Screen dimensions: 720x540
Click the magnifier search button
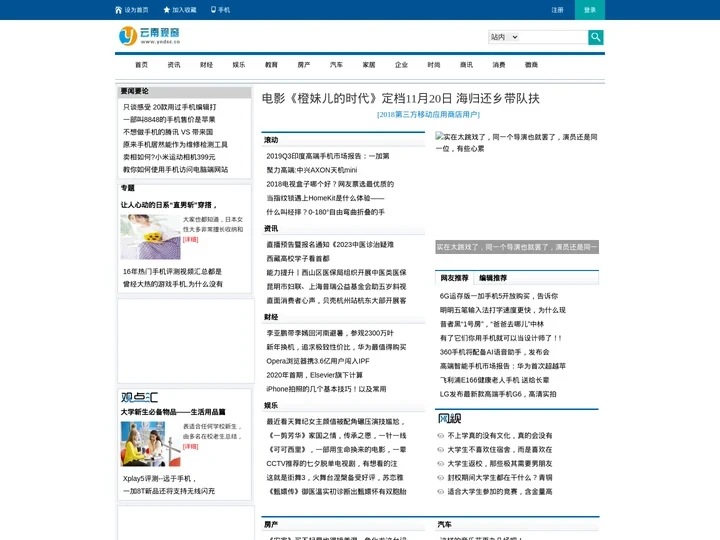[x=596, y=37]
